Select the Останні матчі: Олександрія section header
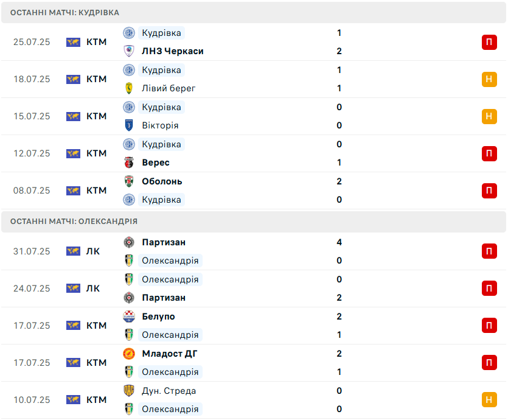Image resolution: width=508 pixels, height=420 pixels. [x=74, y=222]
